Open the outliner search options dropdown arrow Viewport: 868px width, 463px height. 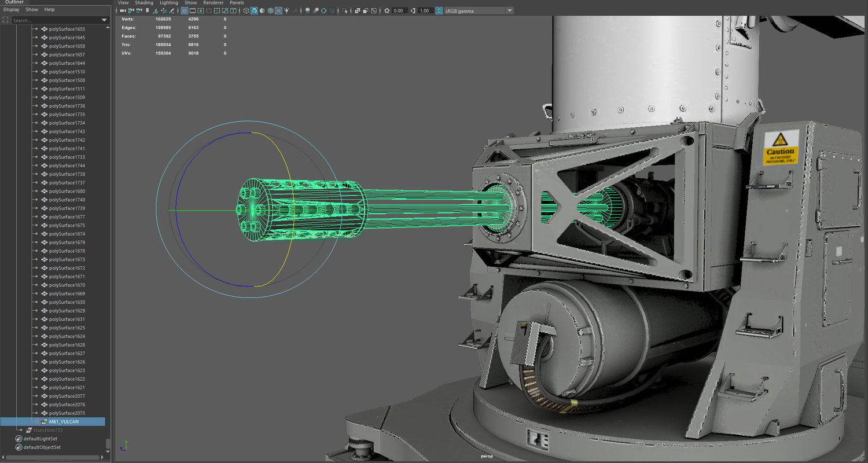[x=104, y=20]
